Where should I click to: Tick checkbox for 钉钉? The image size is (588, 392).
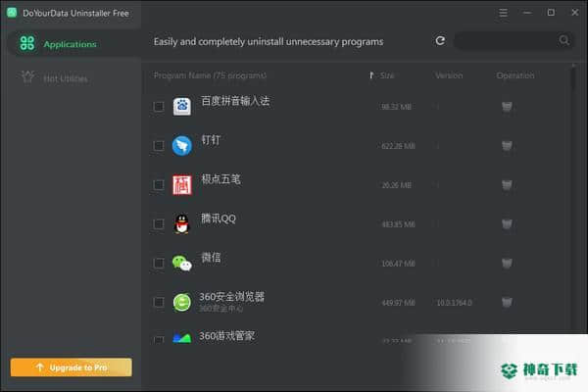(x=159, y=146)
